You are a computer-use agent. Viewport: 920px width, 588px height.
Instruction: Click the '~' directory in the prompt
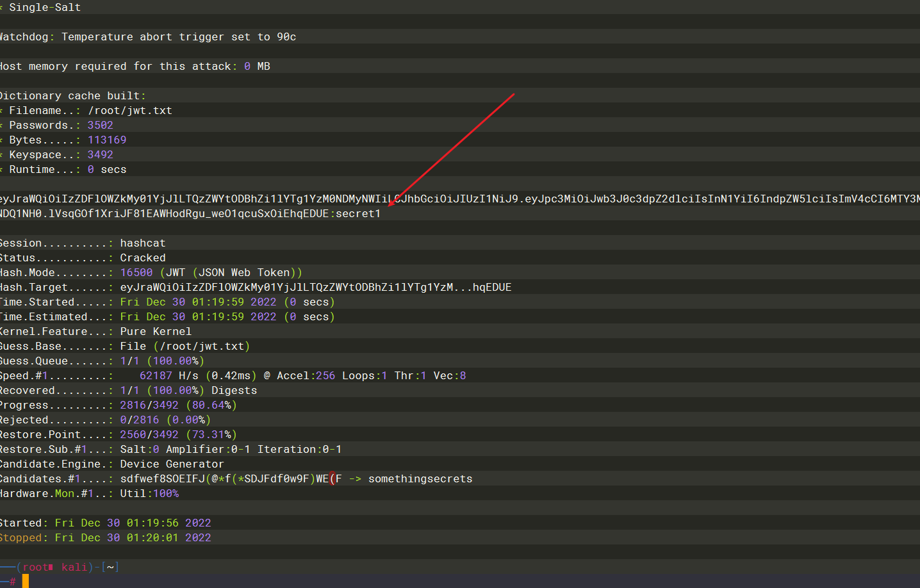110,568
